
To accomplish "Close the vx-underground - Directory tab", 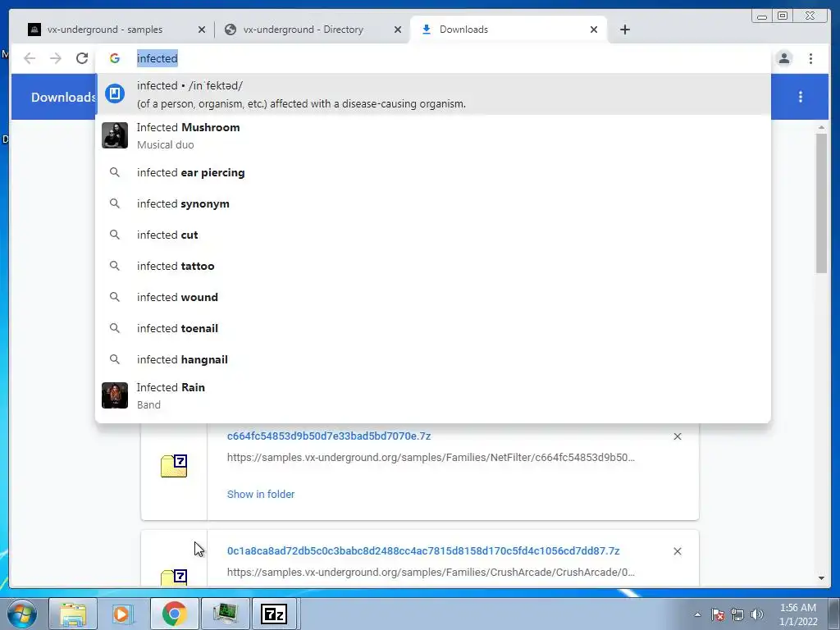I will tap(398, 30).
